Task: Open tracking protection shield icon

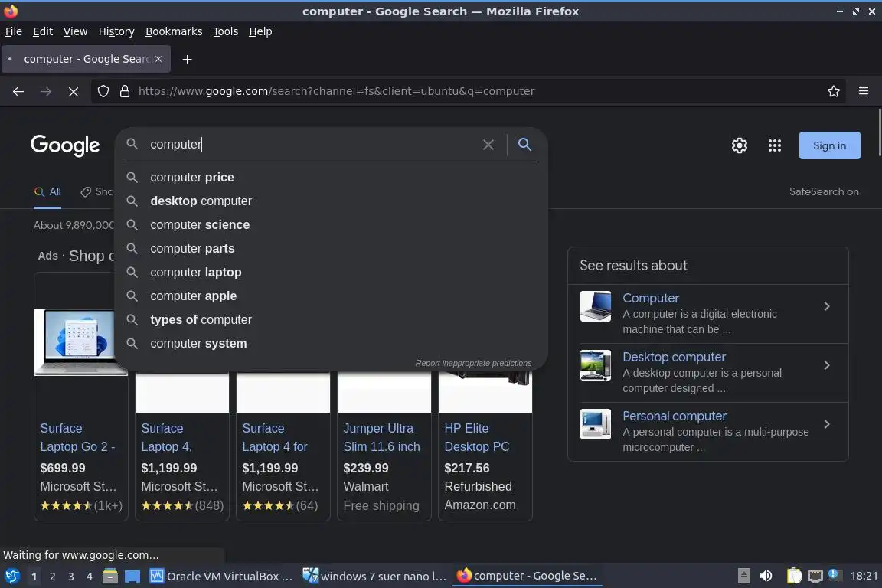Action: tap(103, 91)
